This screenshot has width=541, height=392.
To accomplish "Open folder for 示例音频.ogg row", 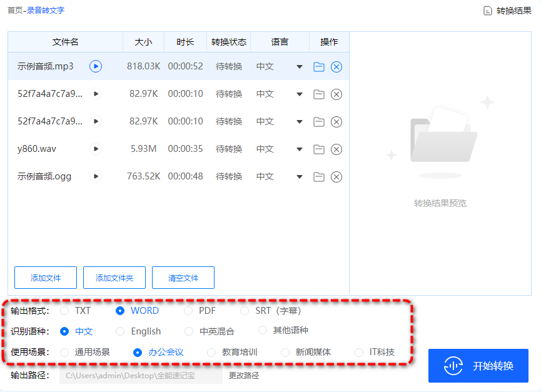I will coord(319,177).
